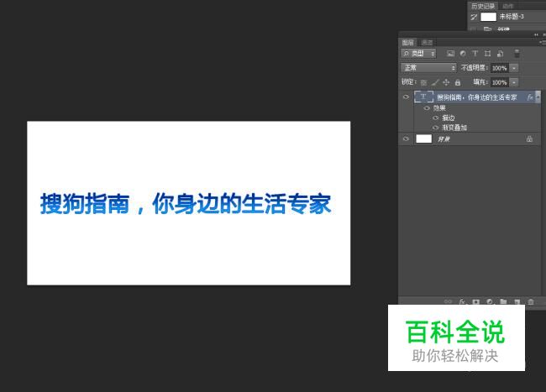The height and width of the screenshot is (392, 546).
Task: Filter layers by pixel layer icon
Action: pos(450,54)
